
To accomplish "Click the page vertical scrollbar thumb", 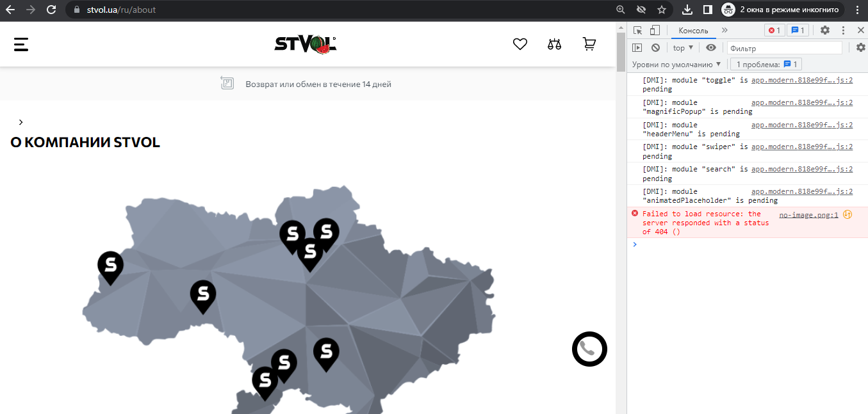I will pos(621,52).
